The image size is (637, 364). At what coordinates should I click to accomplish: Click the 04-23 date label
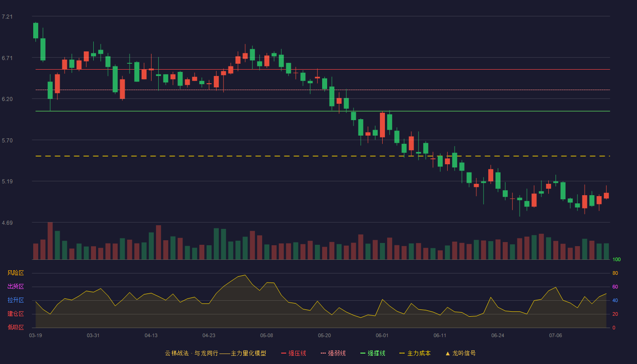click(209, 335)
